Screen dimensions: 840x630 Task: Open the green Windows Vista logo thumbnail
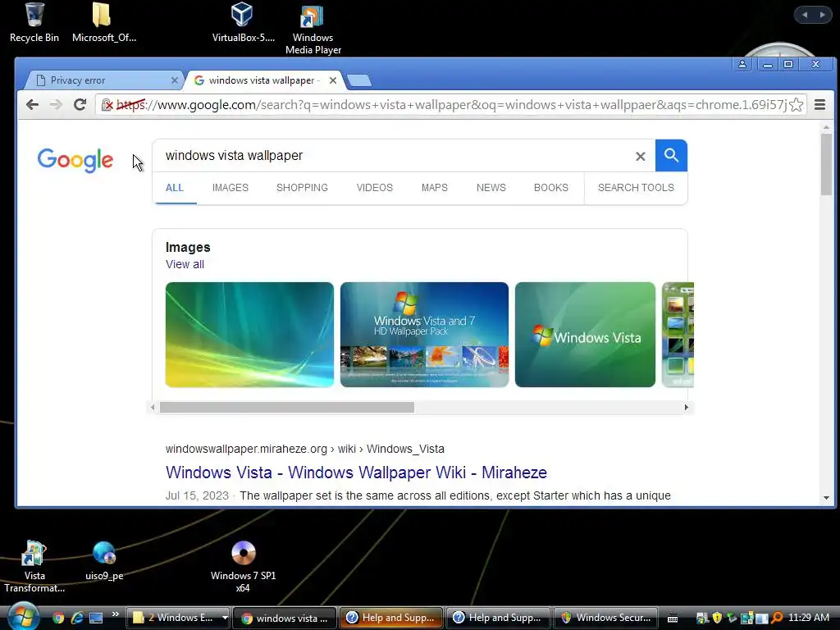click(x=585, y=335)
